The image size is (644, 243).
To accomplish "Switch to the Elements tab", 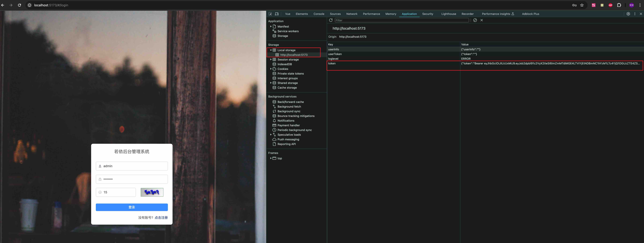I will (302, 14).
